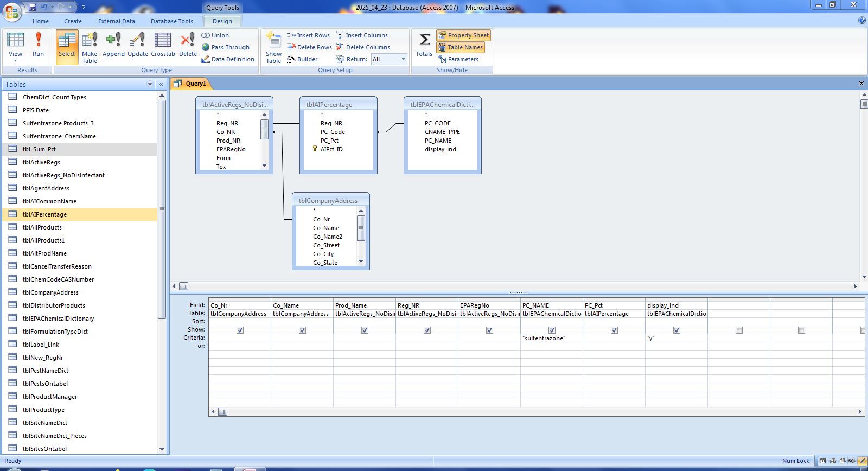The width and height of the screenshot is (868, 471).
Task: Uncheck Show box for Co_Name column
Action: point(302,330)
